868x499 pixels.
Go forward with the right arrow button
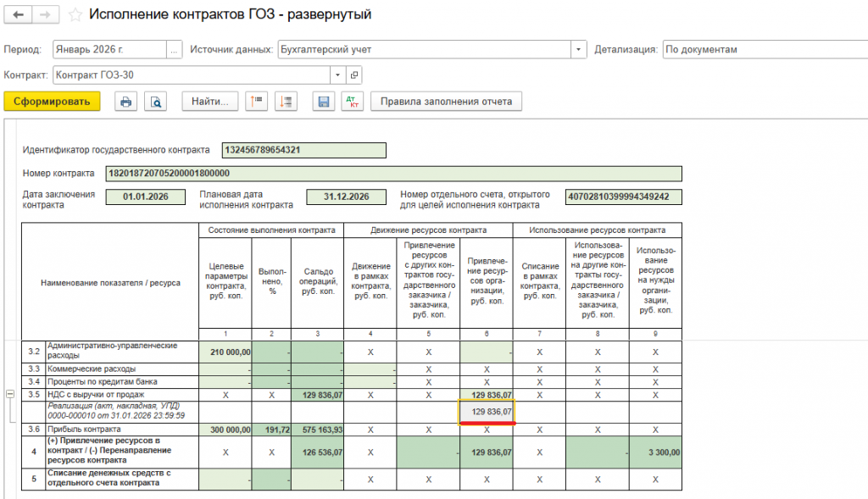point(46,15)
